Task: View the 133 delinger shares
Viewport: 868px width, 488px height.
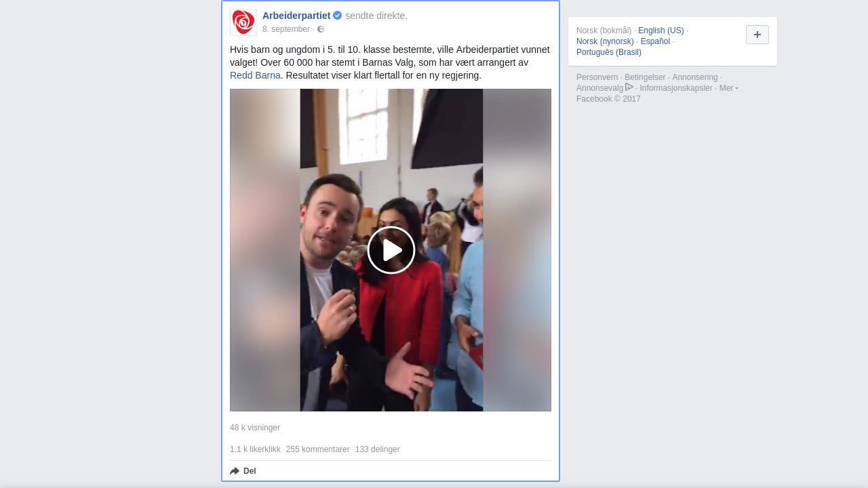Action: (x=378, y=449)
